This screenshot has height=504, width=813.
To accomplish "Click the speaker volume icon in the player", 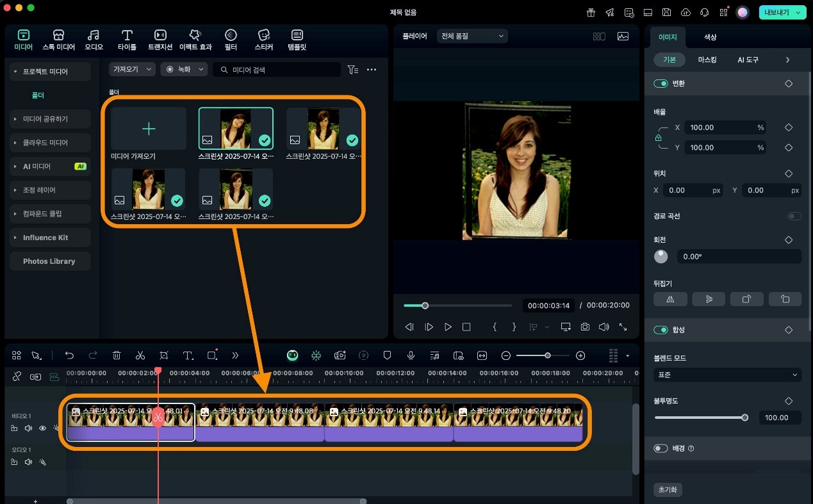I will (604, 327).
